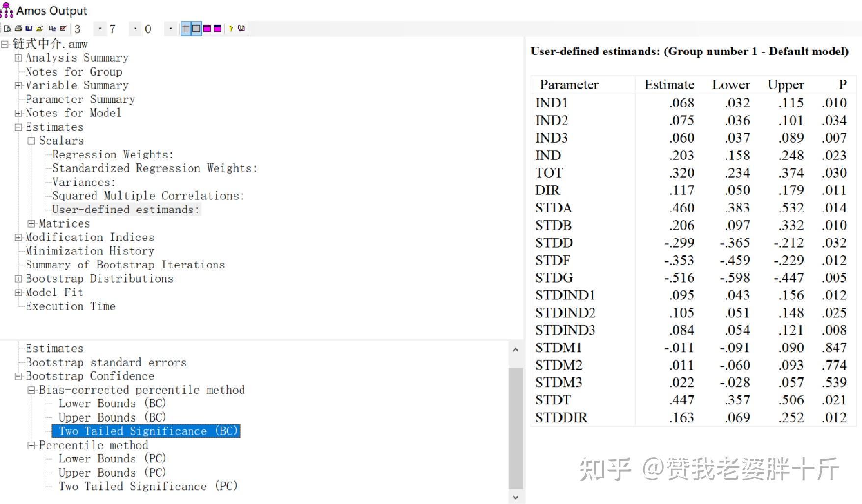Click the copy to clipboard icon
The height and width of the screenshot is (504, 862).
coord(53,28)
